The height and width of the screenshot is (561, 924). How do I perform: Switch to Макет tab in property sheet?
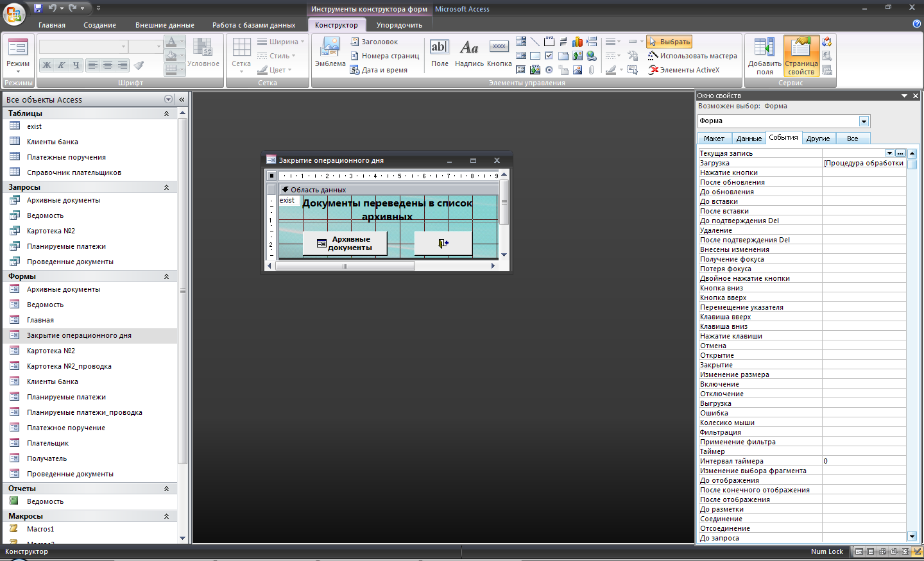click(714, 138)
